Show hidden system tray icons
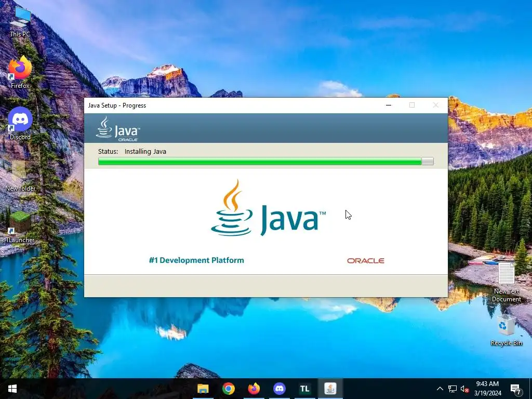The width and height of the screenshot is (532, 399). [440, 389]
